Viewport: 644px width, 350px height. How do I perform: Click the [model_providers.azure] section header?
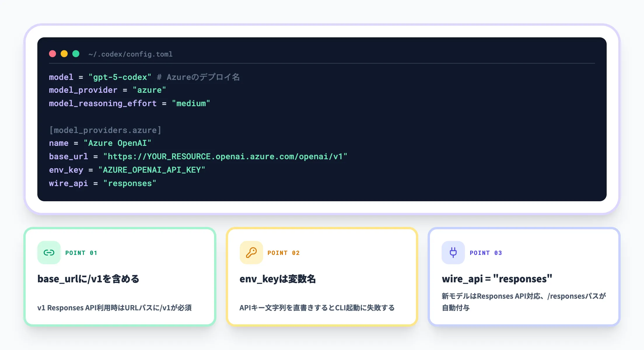click(105, 130)
